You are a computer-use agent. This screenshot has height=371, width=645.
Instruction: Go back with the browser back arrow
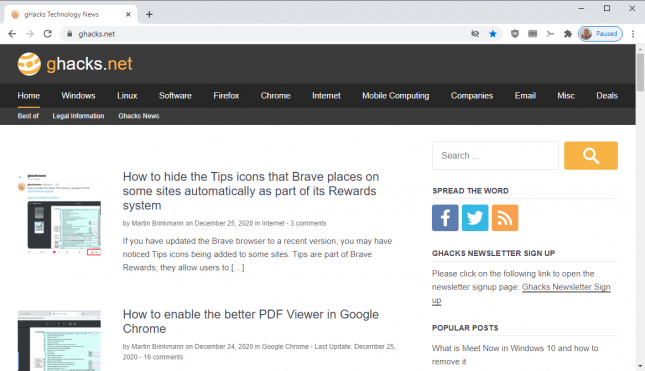pos(12,34)
